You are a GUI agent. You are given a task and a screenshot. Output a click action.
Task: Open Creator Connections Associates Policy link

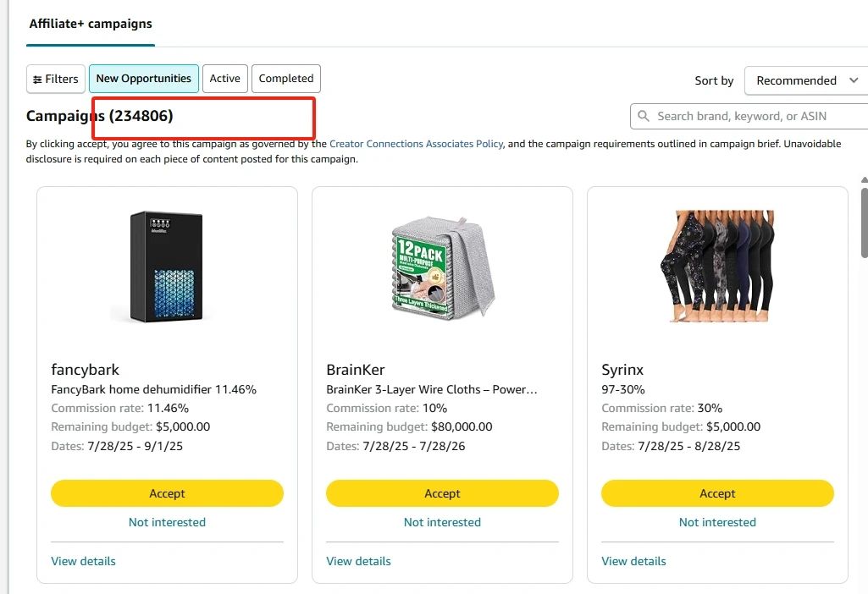[416, 144]
